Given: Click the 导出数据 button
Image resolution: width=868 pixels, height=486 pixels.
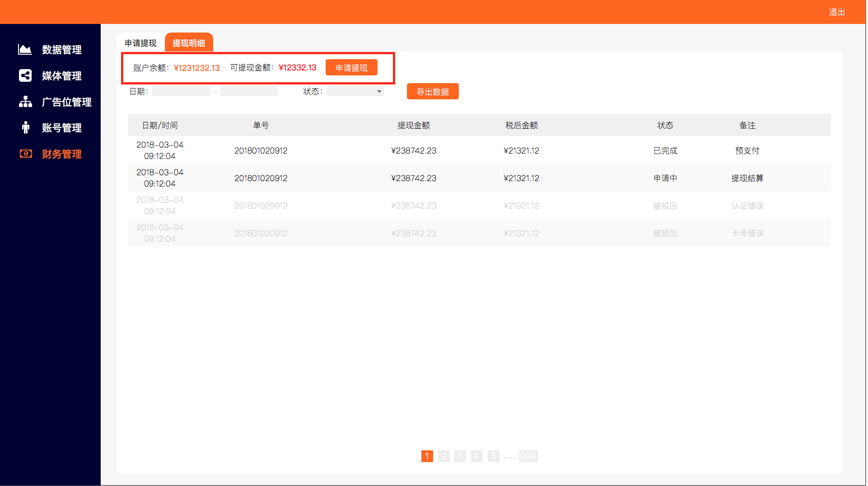Looking at the screenshot, I should point(433,92).
